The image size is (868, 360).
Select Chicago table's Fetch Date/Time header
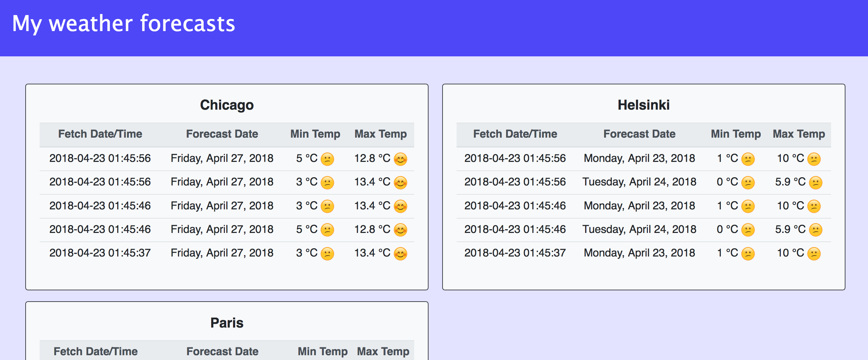[x=100, y=134]
